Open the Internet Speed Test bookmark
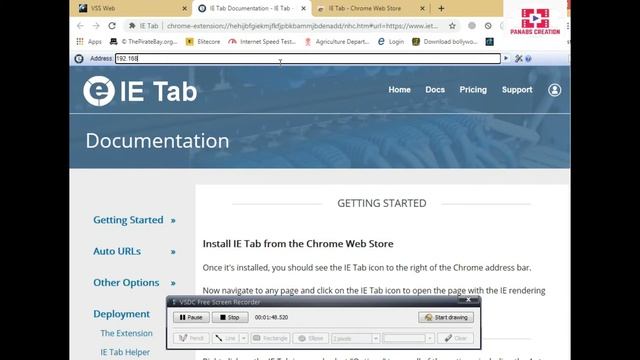640x360 pixels. 262,42
